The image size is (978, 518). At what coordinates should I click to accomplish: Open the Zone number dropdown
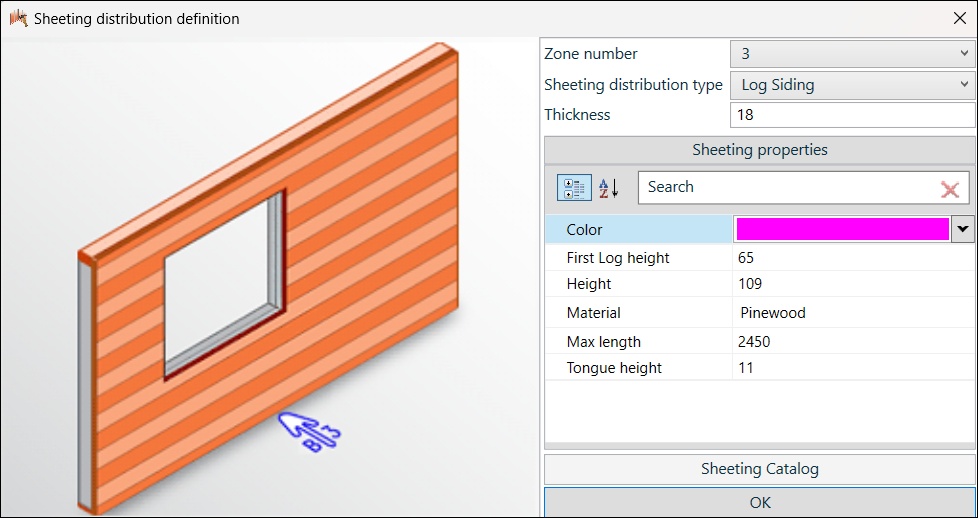coord(852,54)
